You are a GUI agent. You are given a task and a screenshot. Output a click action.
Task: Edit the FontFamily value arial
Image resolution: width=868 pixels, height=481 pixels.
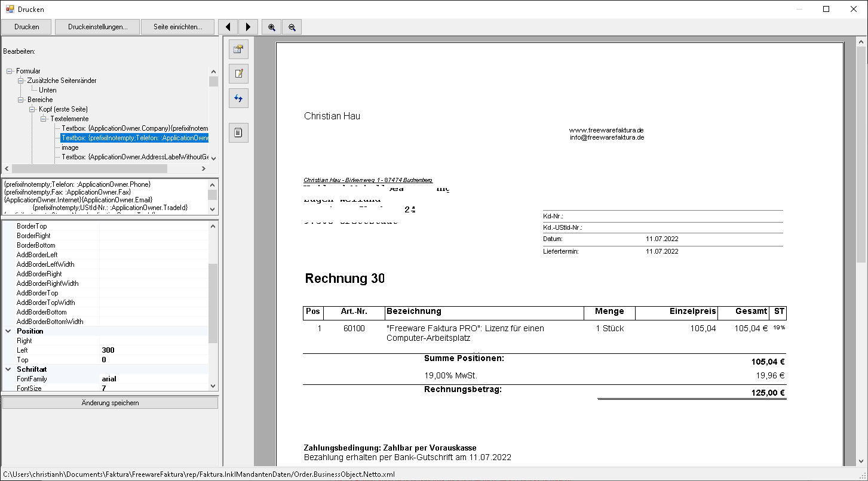tap(154, 379)
